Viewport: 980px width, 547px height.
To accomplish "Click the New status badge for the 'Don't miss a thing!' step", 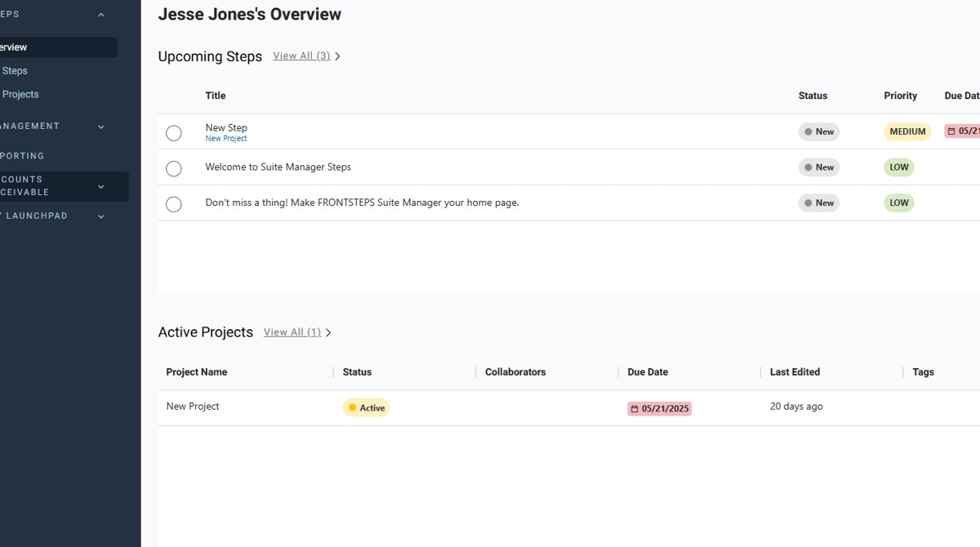I will click(818, 202).
